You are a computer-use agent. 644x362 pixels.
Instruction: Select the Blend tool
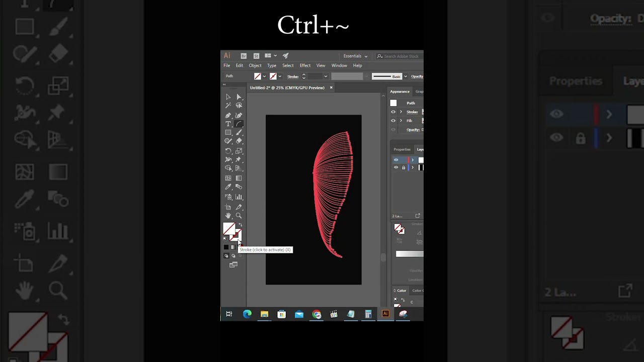point(239,187)
